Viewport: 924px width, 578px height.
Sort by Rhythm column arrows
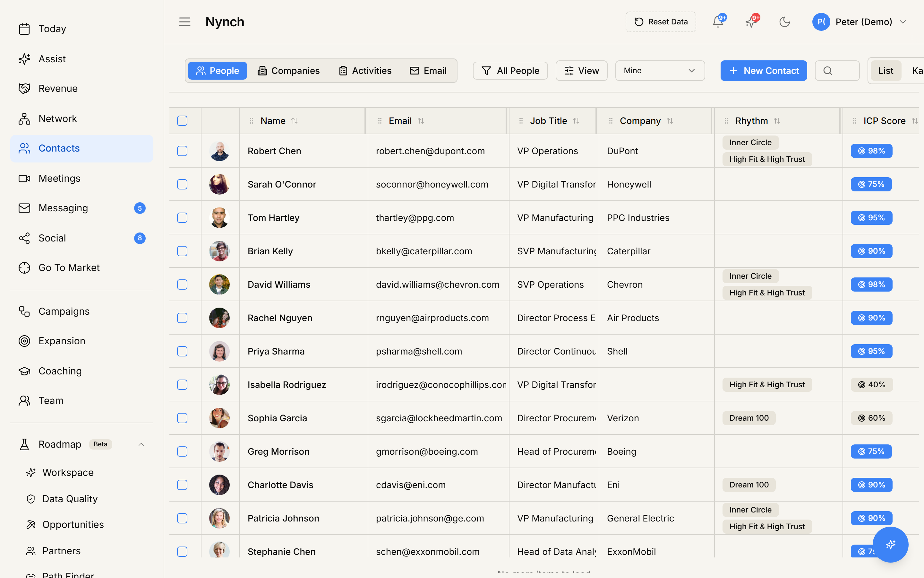click(x=777, y=121)
